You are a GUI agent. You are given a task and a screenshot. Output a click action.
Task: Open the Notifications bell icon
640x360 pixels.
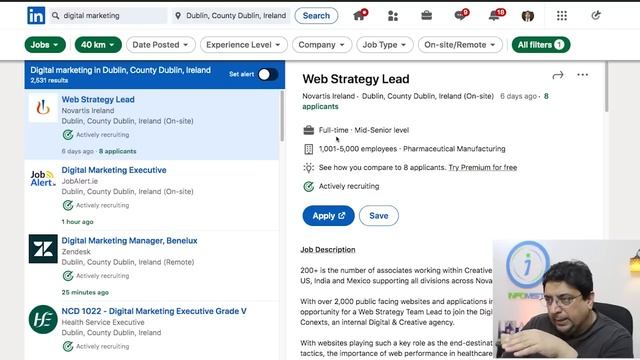point(495,16)
